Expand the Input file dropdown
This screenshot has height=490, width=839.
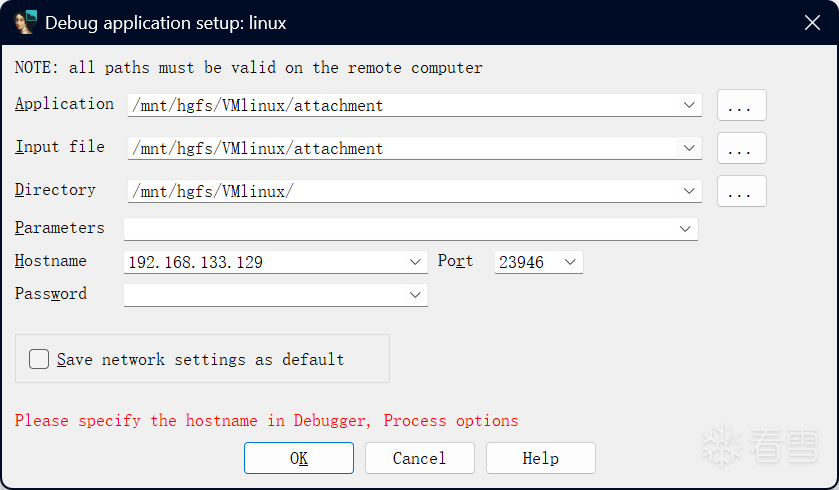(x=689, y=148)
